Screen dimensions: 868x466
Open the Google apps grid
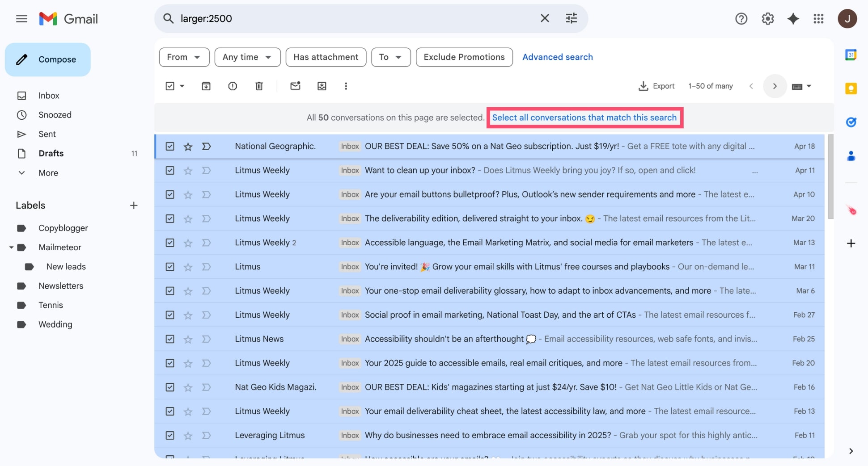click(818, 19)
